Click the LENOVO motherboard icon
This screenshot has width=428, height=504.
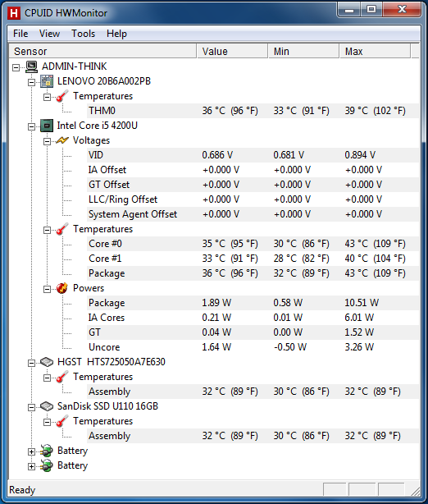(47, 81)
